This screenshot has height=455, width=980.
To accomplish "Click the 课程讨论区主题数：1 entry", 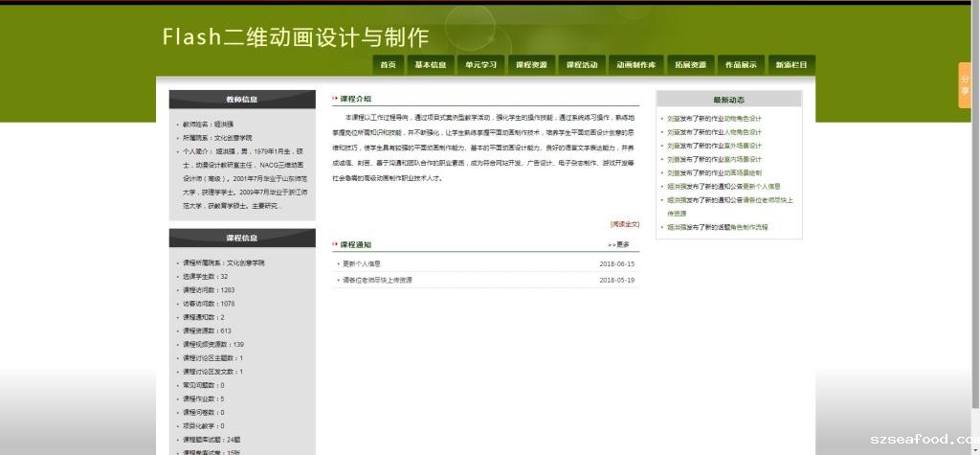I will click(213, 358).
